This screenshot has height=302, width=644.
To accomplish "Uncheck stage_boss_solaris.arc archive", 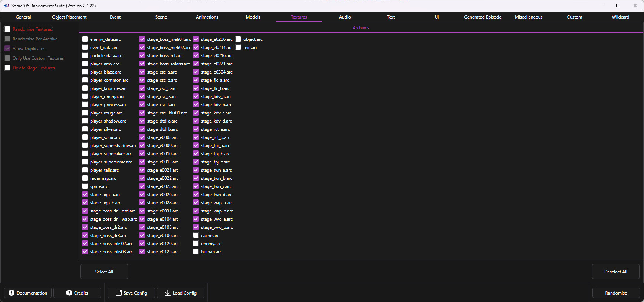I will point(142,64).
